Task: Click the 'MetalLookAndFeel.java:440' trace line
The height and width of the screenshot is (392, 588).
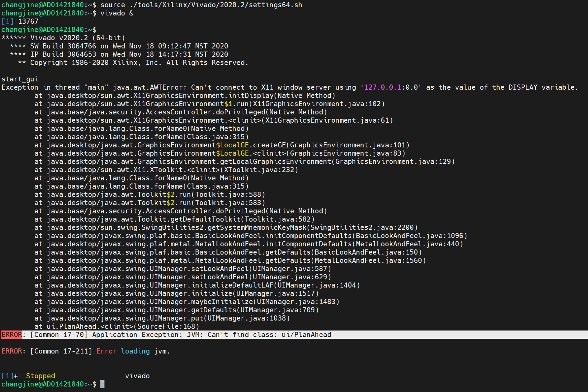Action: (x=249, y=244)
